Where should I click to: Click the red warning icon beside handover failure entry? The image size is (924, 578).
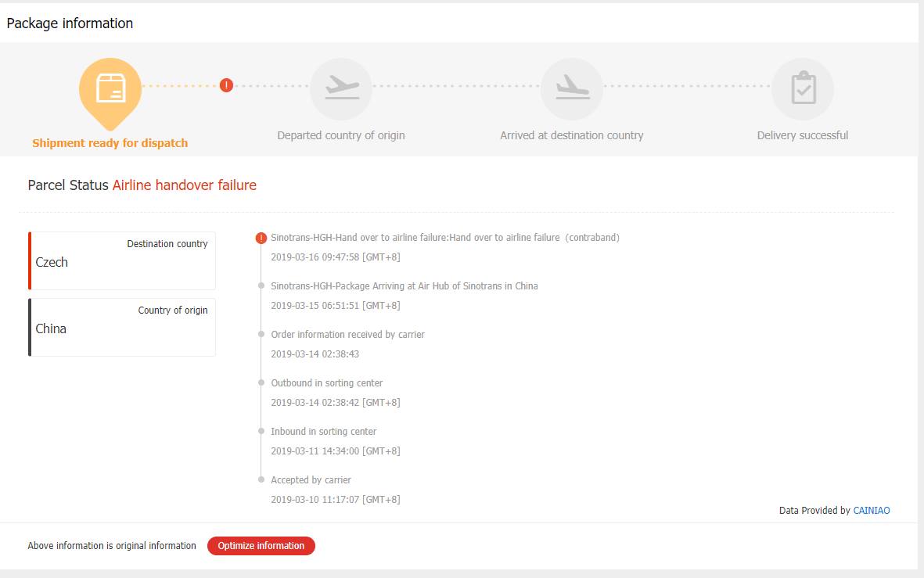[x=261, y=238]
